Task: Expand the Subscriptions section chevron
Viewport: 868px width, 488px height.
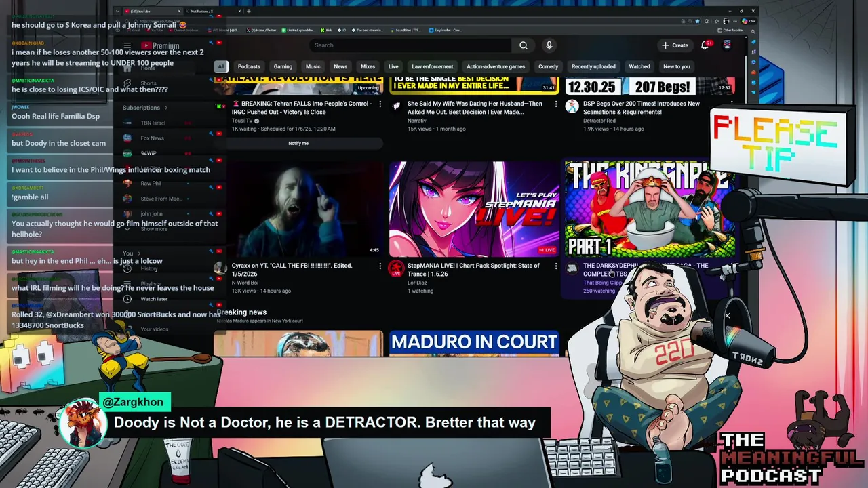Action: [x=165, y=108]
